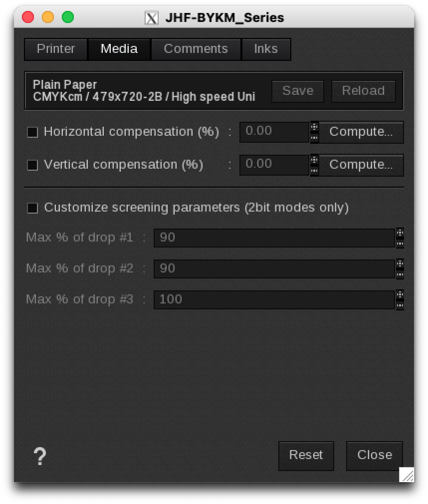Decrease vertical compensation with down arrow
Viewport: 428px width, 504px height.
(x=314, y=171)
